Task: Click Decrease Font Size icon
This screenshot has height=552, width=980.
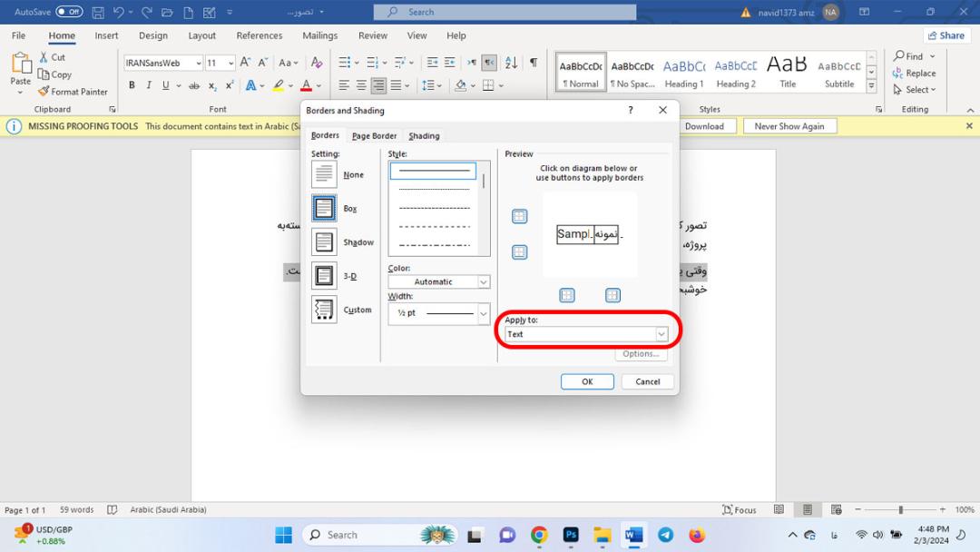Action: (263, 63)
